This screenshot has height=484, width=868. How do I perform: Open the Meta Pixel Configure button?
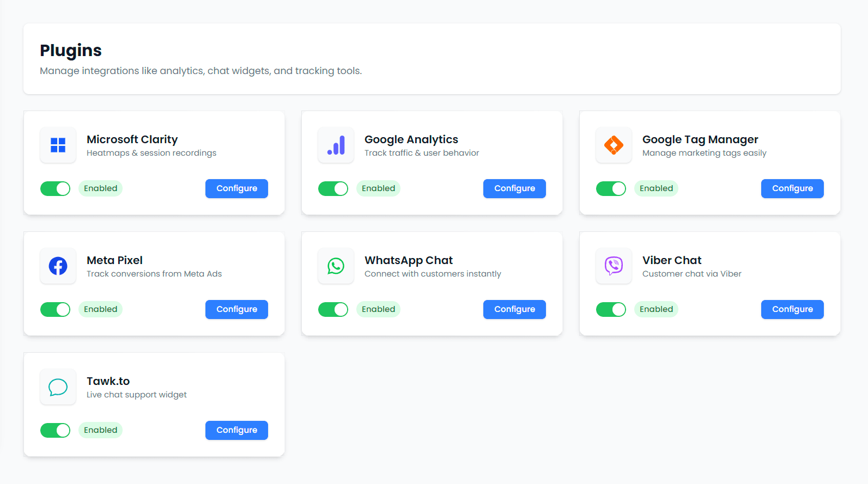click(236, 309)
